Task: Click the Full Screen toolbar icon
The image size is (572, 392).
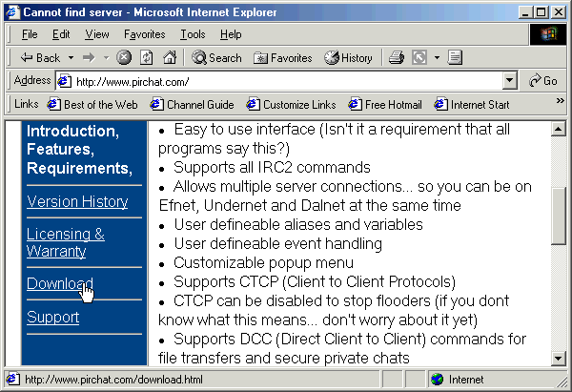Action: point(419,57)
